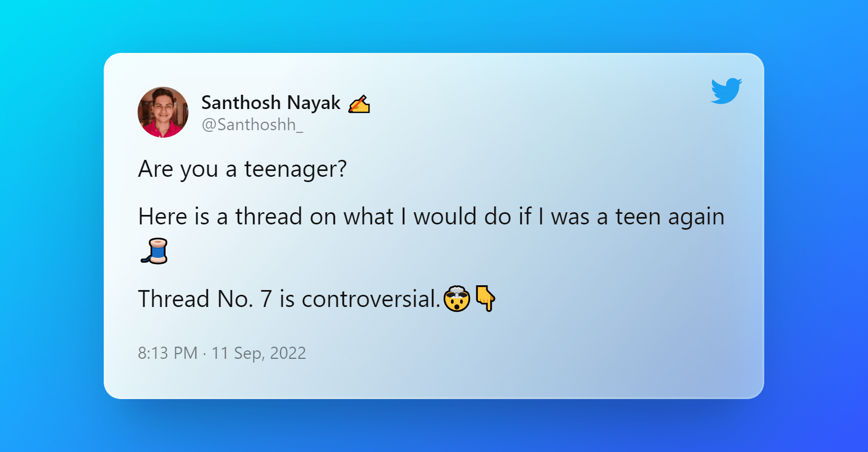This screenshot has width=868, height=452.
Task: Click "Here is" starting the second line
Action: 174,217
